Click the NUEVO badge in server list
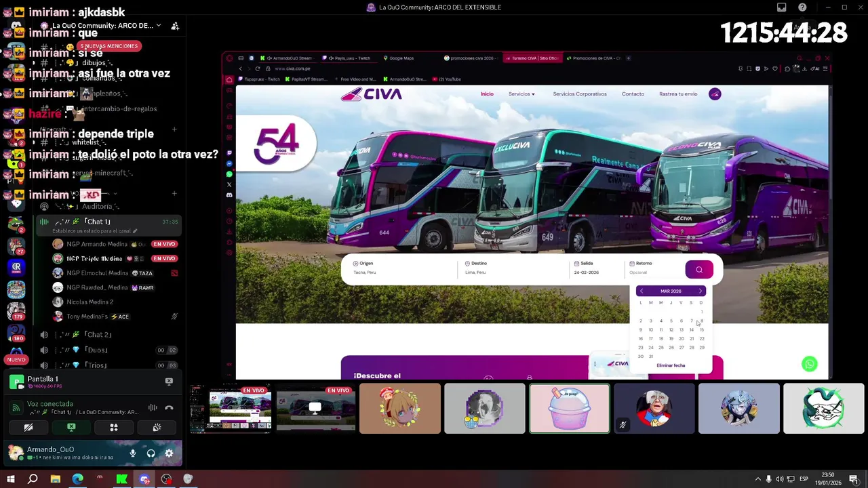This screenshot has height=488, width=868. pos(16,359)
